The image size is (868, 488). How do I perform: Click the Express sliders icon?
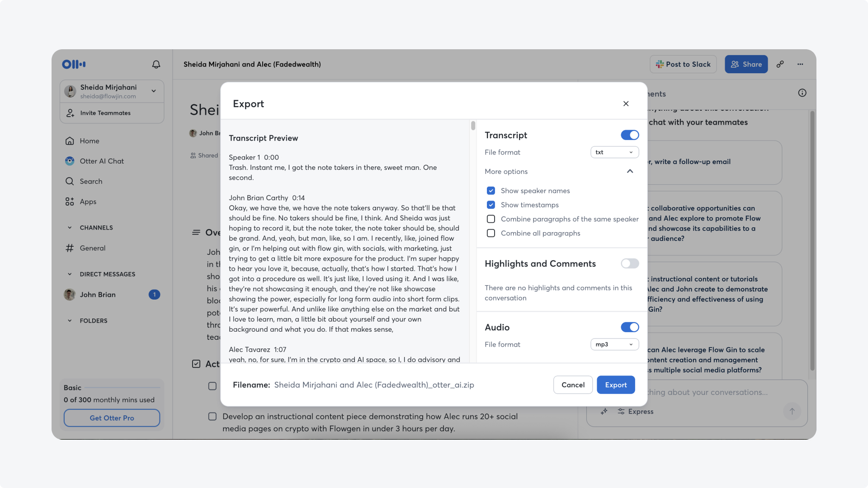(x=622, y=412)
